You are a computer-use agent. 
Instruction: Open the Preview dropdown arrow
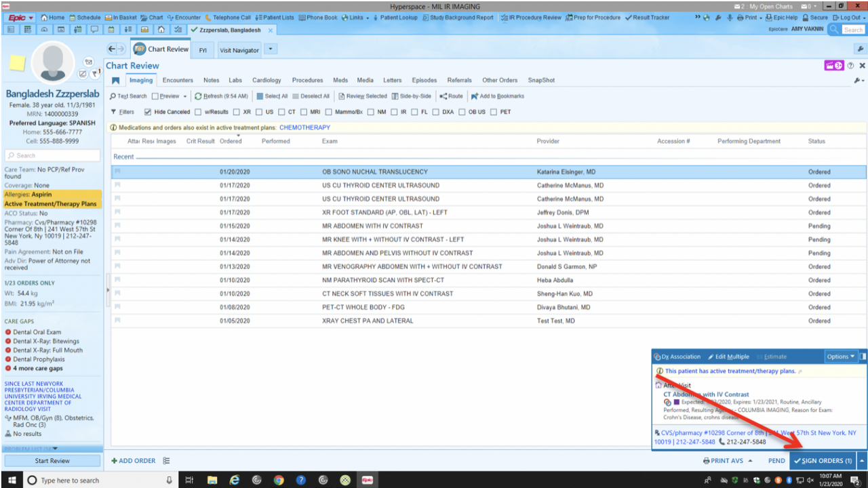[186, 96]
